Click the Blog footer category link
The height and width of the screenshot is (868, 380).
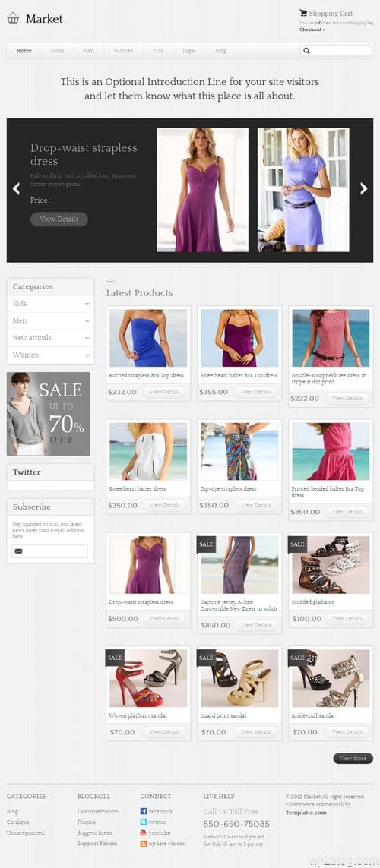pos(12,811)
